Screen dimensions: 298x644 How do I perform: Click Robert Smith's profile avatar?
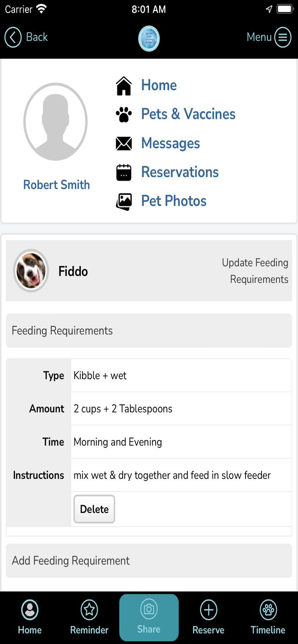pos(56,122)
